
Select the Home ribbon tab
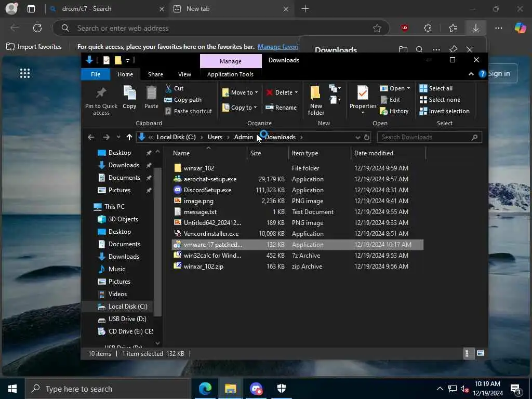[125, 74]
